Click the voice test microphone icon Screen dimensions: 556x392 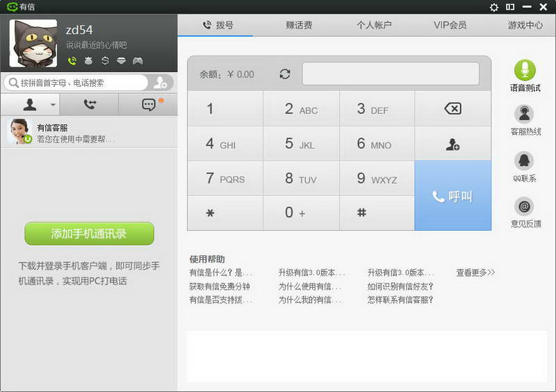[x=525, y=70]
